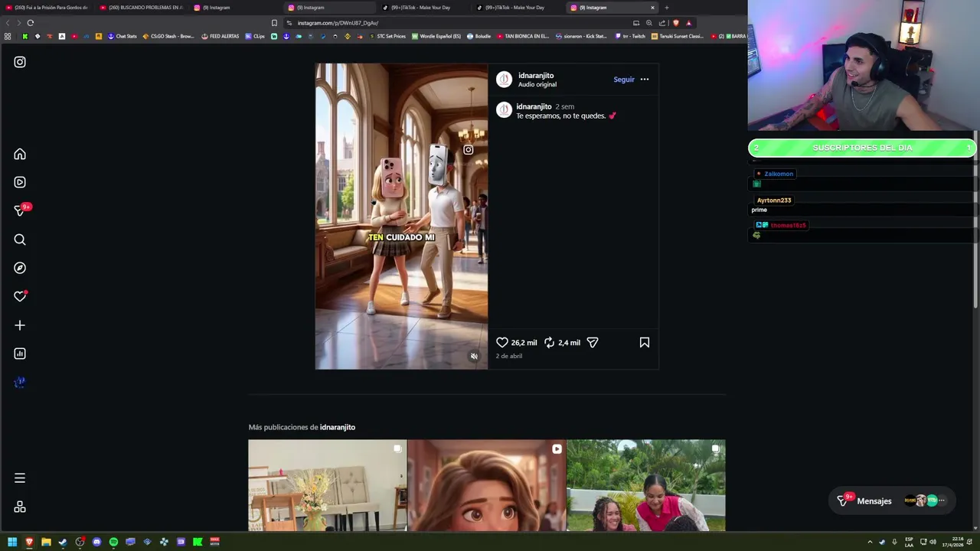980x551 pixels.
Task: Open Boludle bookmark
Action: [479, 36]
